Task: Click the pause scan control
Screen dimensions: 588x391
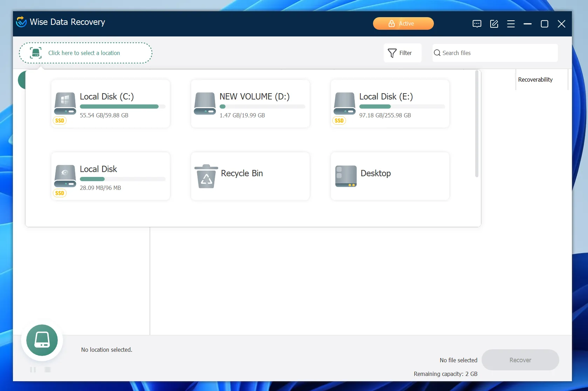Action: click(x=33, y=370)
